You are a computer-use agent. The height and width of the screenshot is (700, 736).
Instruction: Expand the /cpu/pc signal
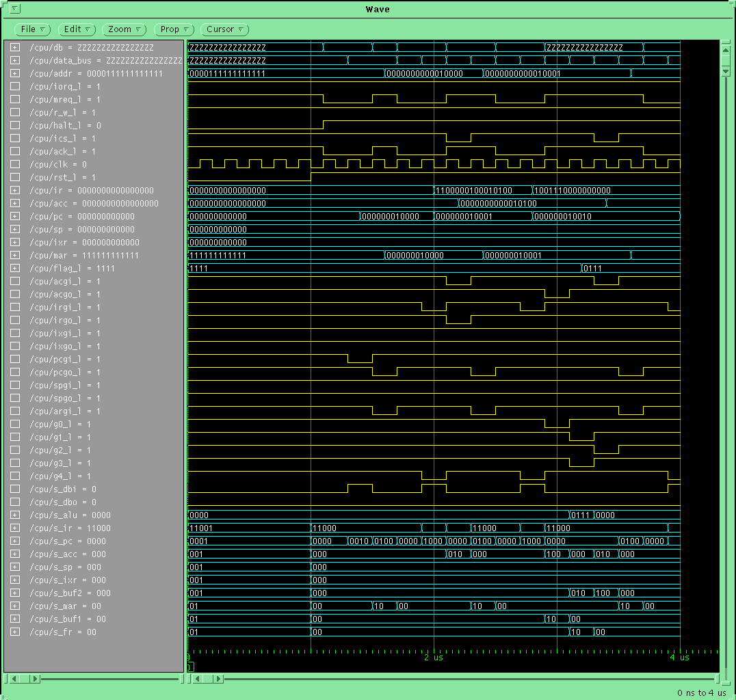point(15,216)
